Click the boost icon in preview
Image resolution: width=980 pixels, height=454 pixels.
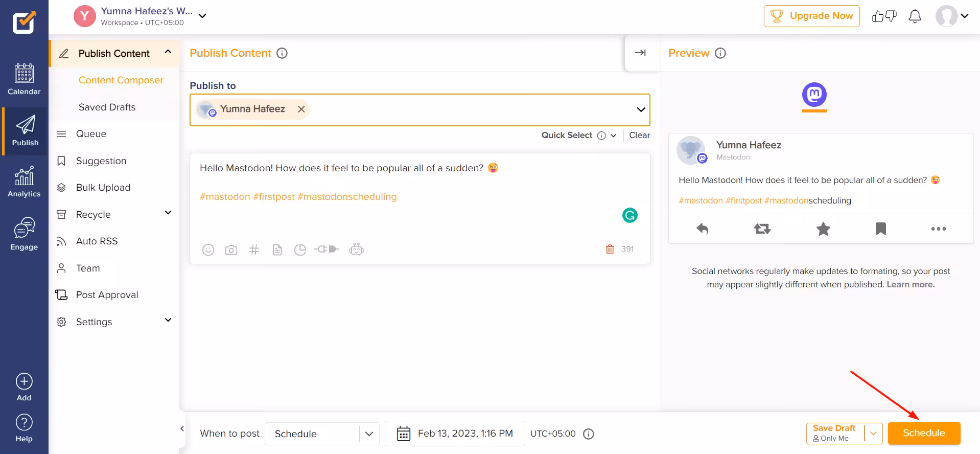pos(762,229)
